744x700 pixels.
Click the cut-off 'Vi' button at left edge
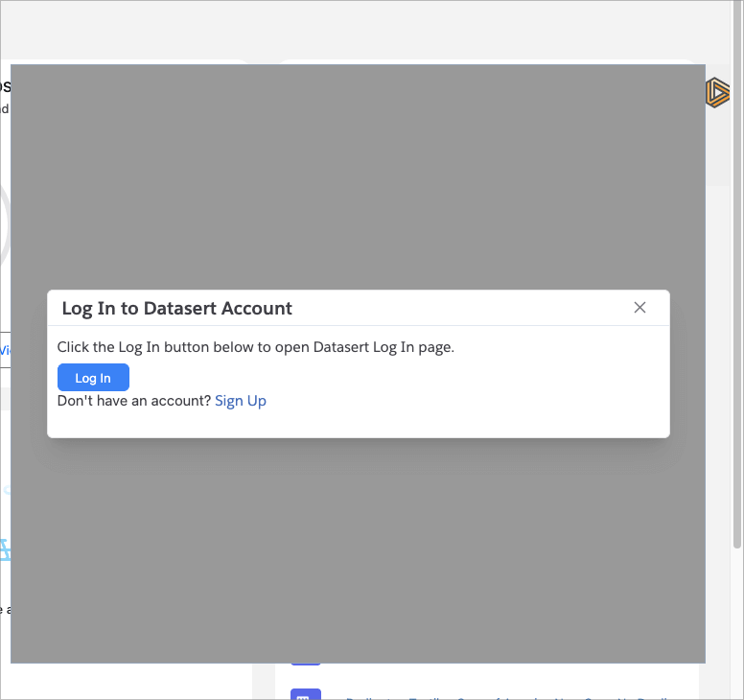pyautogui.click(x=5, y=350)
